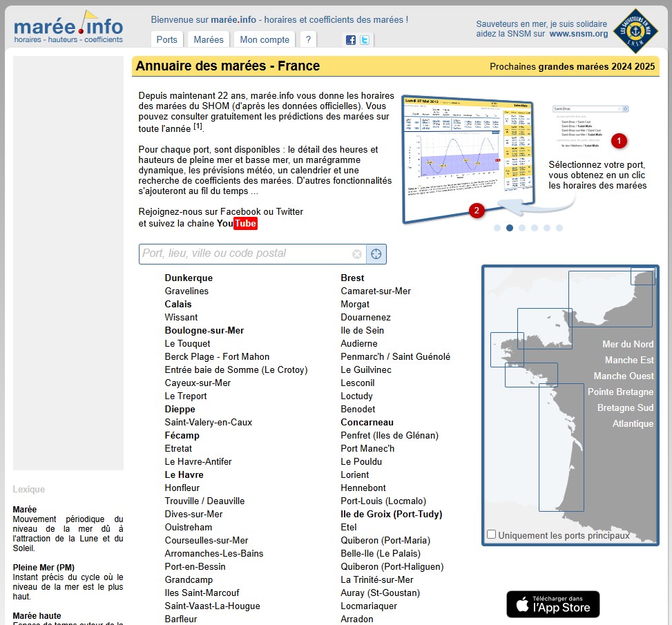Open the Ports tab
This screenshot has height=625, width=672.
click(x=166, y=40)
